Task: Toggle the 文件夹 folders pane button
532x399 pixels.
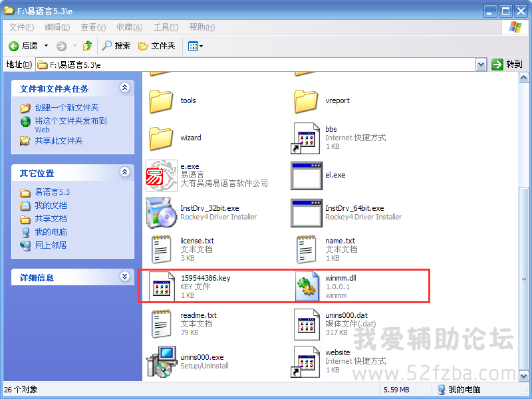Action: [157, 45]
